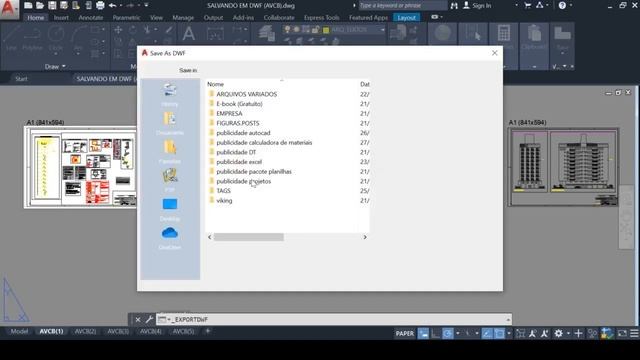Toggle grid display icon next to PAPER

pos(423,333)
